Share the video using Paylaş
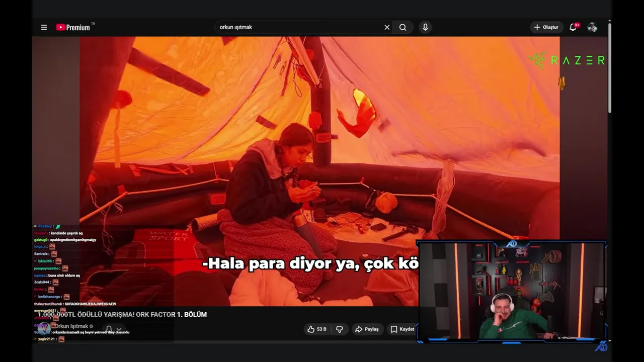The height and width of the screenshot is (362, 644). pyautogui.click(x=367, y=329)
